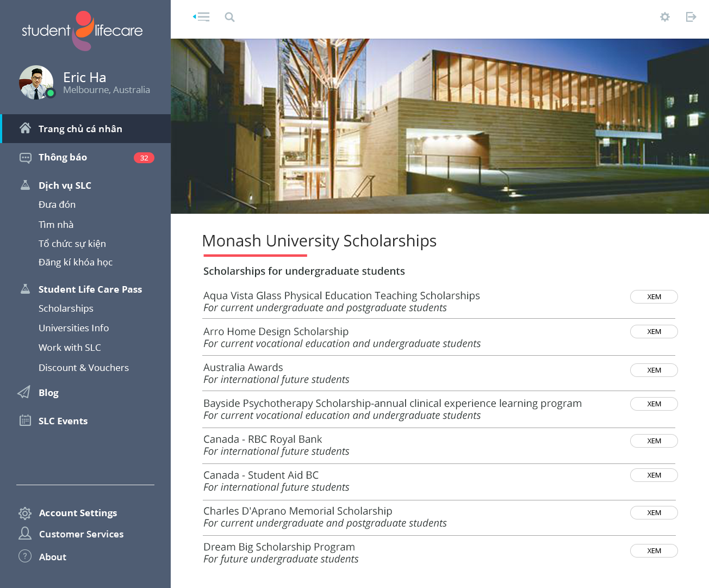
Task: Click XEM for Arro Home Design Scholarship
Action: [654, 332]
